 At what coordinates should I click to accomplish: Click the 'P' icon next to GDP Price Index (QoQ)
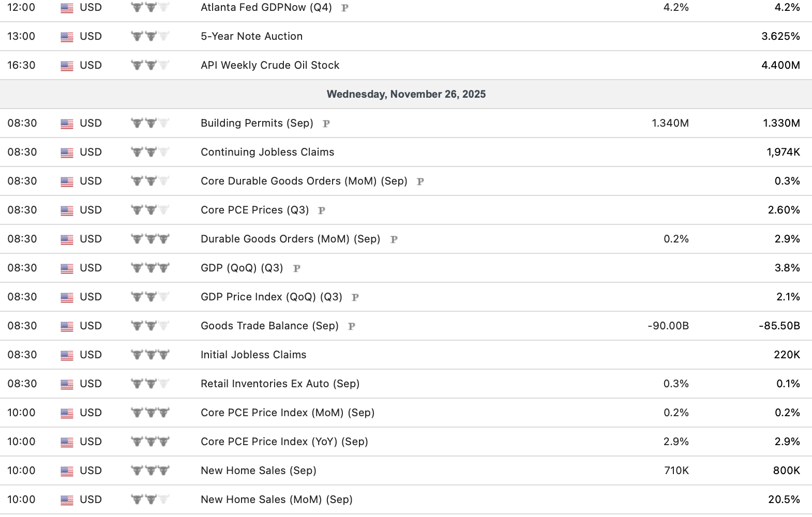(x=355, y=297)
